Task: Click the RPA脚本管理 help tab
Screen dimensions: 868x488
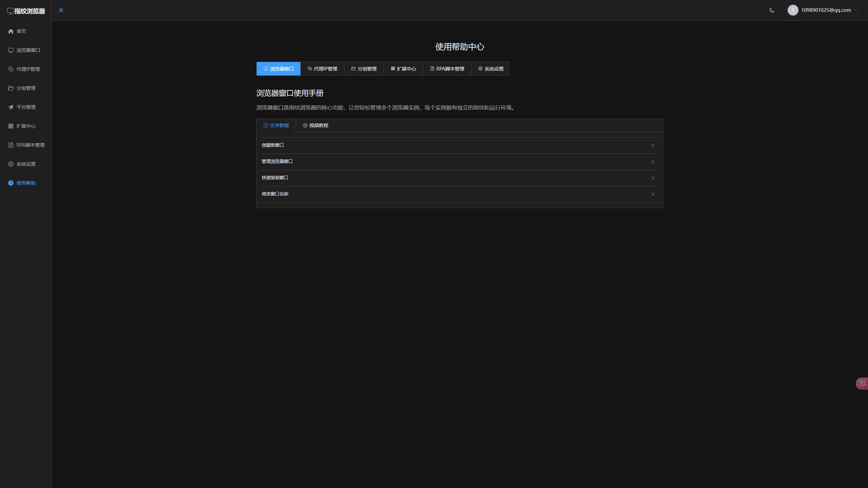Action: pyautogui.click(x=447, y=69)
